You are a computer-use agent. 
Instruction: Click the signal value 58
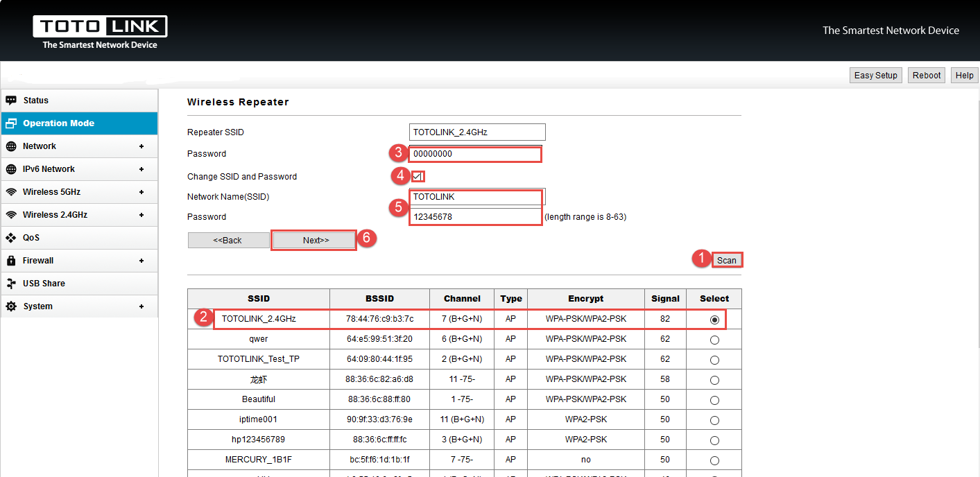click(x=665, y=379)
